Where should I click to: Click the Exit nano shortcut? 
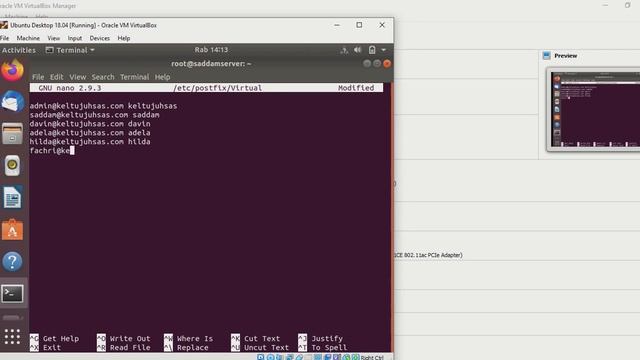point(46,348)
